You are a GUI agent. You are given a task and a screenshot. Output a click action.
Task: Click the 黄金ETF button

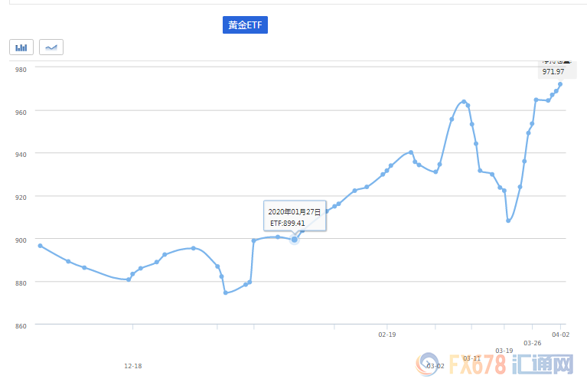click(245, 25)
